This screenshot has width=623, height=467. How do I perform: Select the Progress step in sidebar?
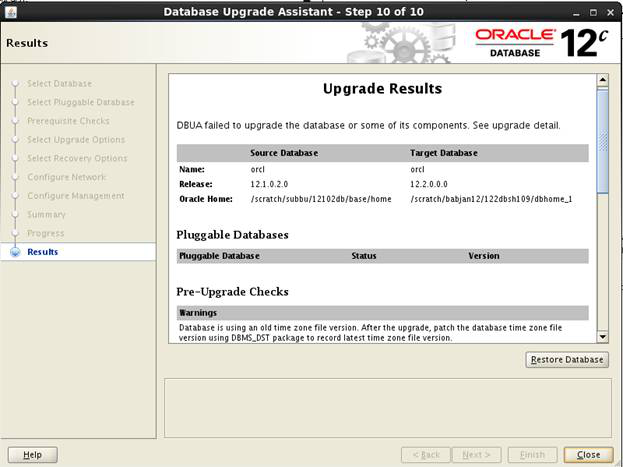(x=46, y=233)
